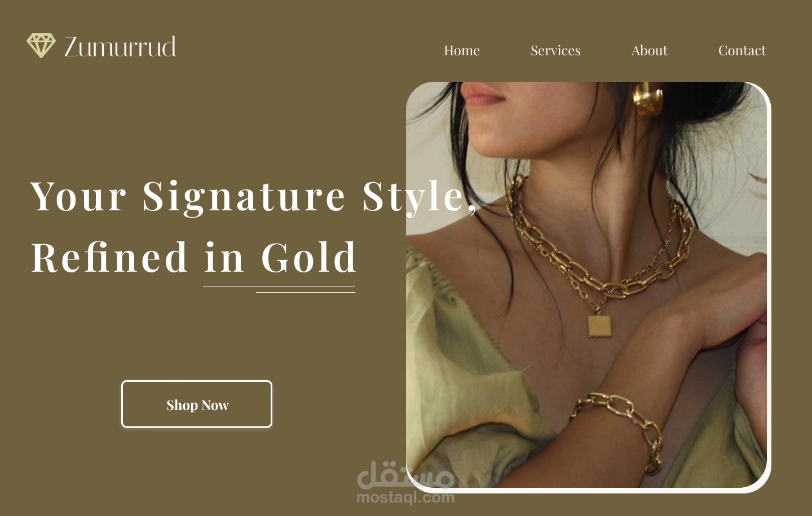Click the "Your Signature Style," headline
This screenshot has height=516, width=812.
click(253, 196)
